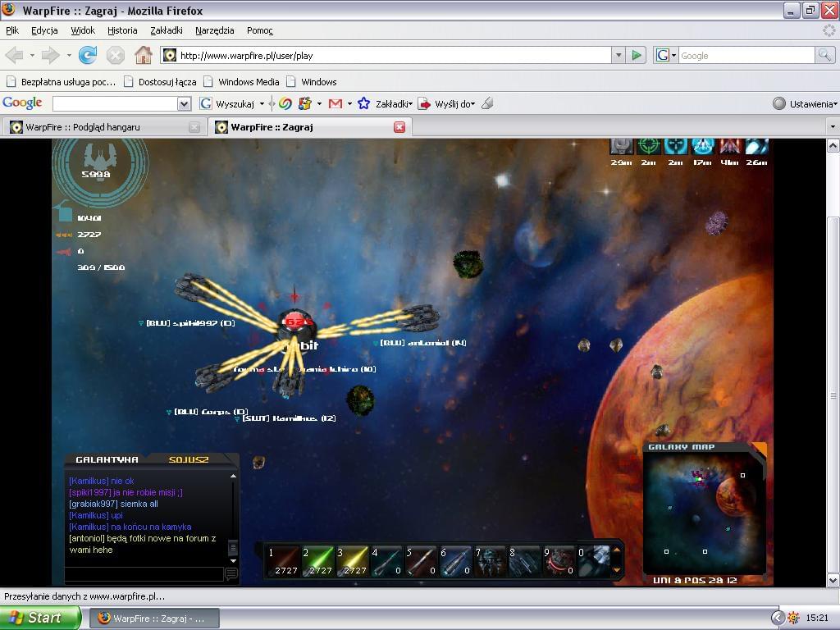Click the Firefox Back arrow button
Viewport: 840px width, 630px height.
(x=15, y=55)
